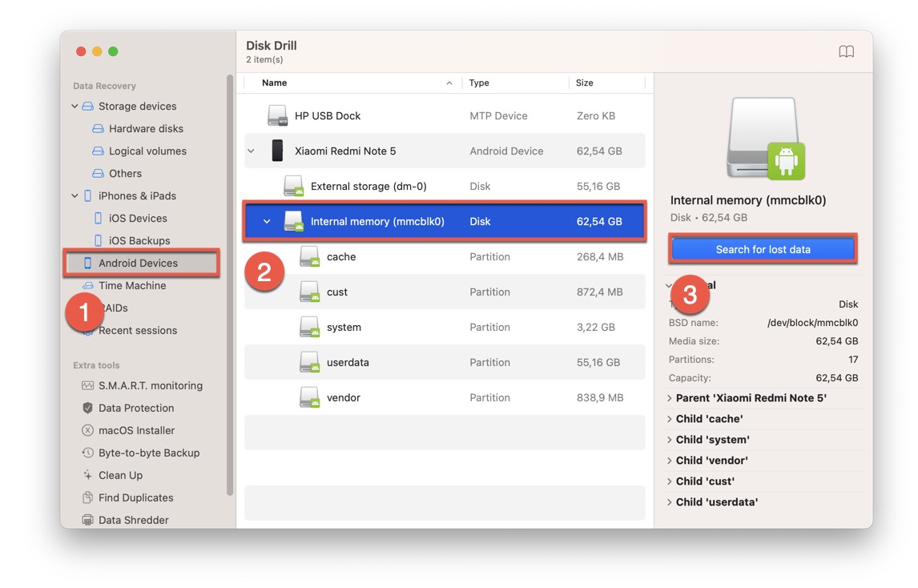Click the Data Shredder icon
The width and height of the screenshot is (918, 588).
click(x=87, y=520)
